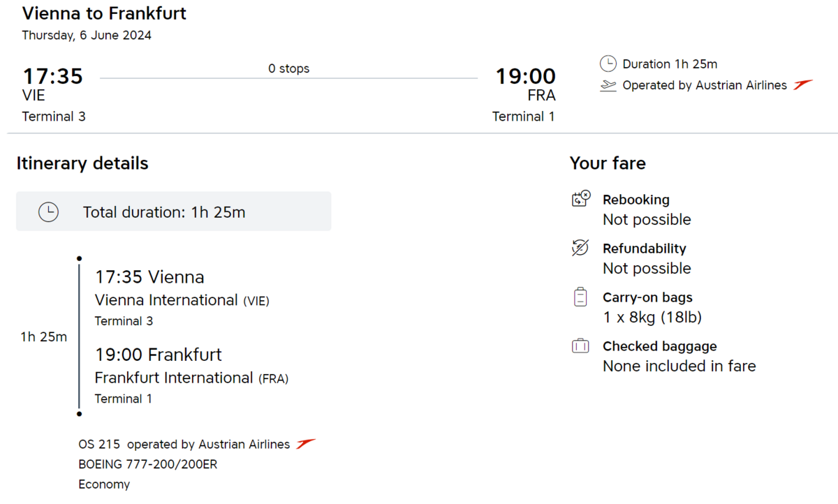Click the Your fare heading
The width and height of the screenshot is (838, 504).
(608, 163)
